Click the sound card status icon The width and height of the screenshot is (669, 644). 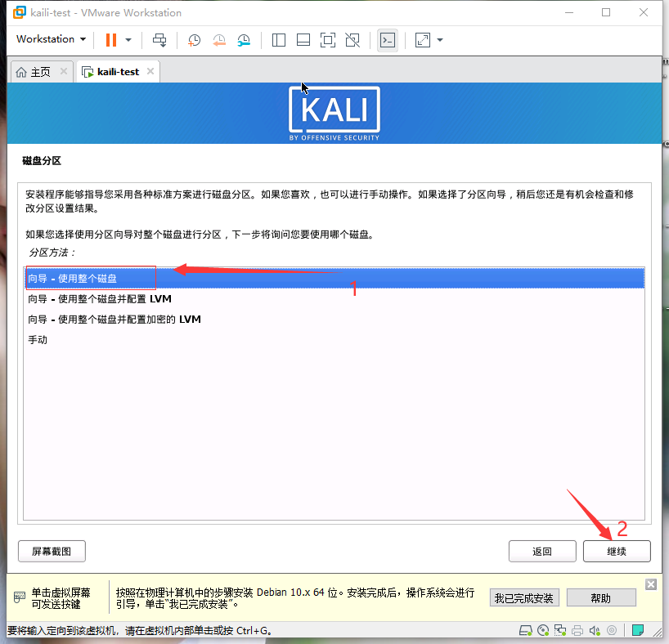595,630
